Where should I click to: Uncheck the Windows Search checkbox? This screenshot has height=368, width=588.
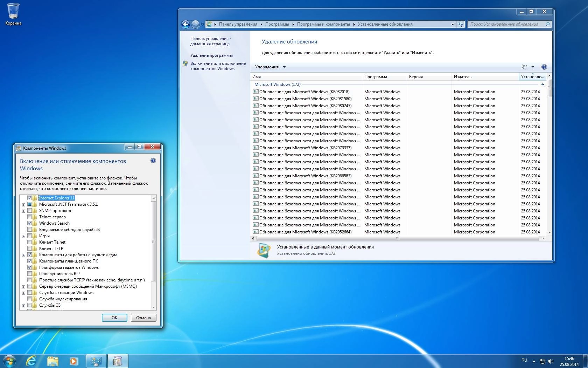point(29,223)
